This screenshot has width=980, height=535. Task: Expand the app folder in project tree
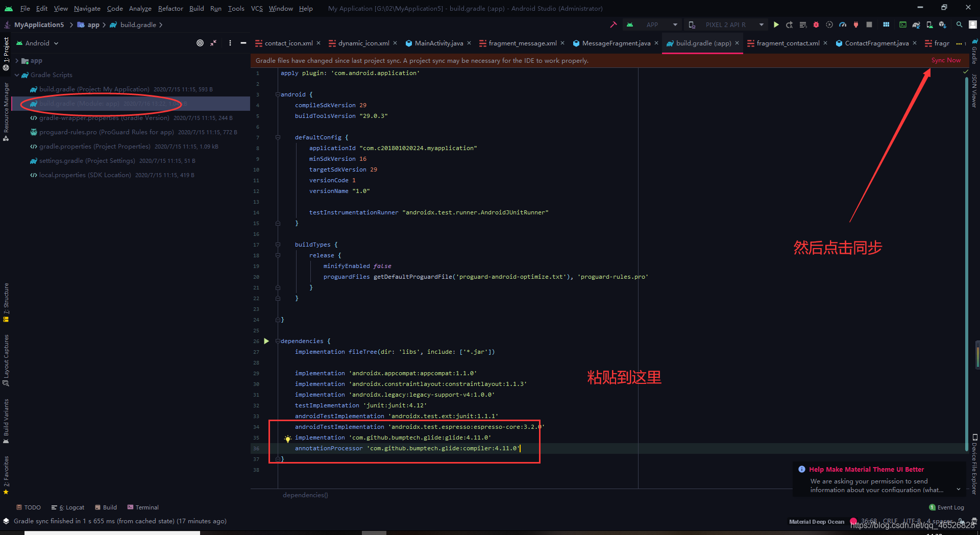tap(17, 61)
